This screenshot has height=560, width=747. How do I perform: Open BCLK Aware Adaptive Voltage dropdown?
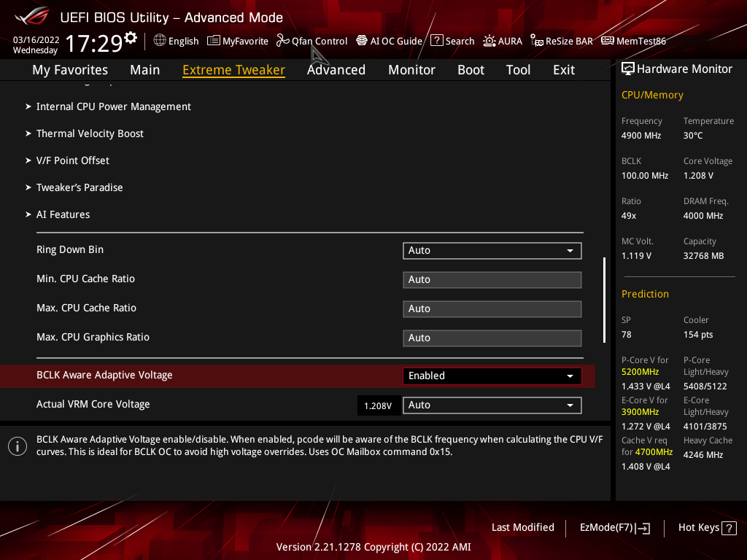tap(492, 376)
